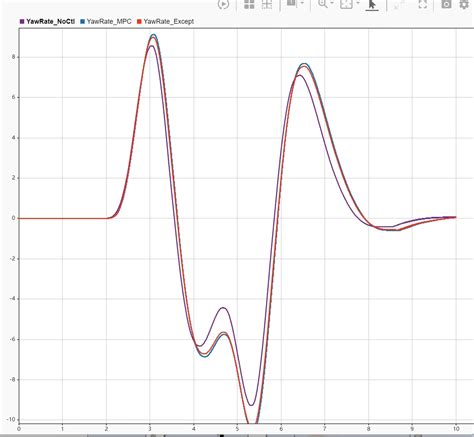Image resolution: width=474 pixels, height=437 pixels.
Task: Select the pointer cursor tool
Action: coord(372,5)
